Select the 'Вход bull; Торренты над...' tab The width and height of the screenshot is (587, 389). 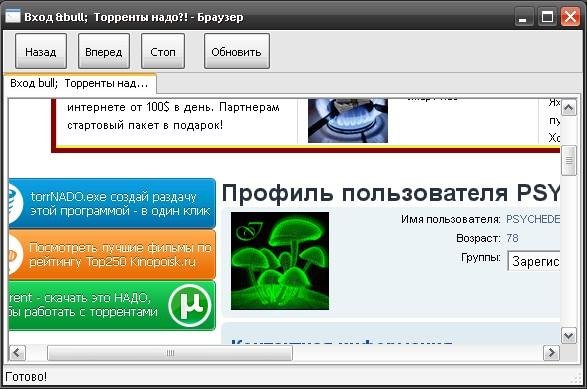(79, 83)
